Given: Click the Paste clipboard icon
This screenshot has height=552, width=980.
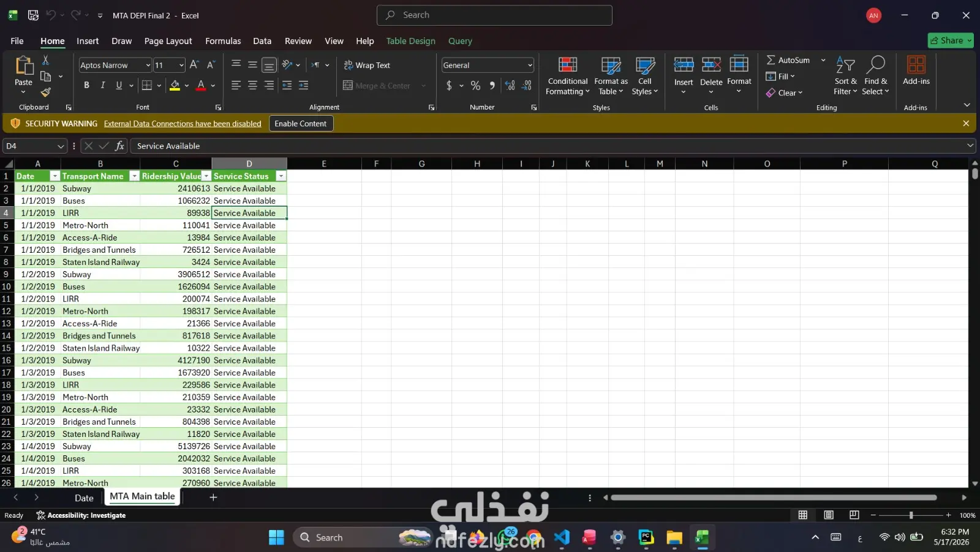Looking at the screenshot, I should pos(24,65).
